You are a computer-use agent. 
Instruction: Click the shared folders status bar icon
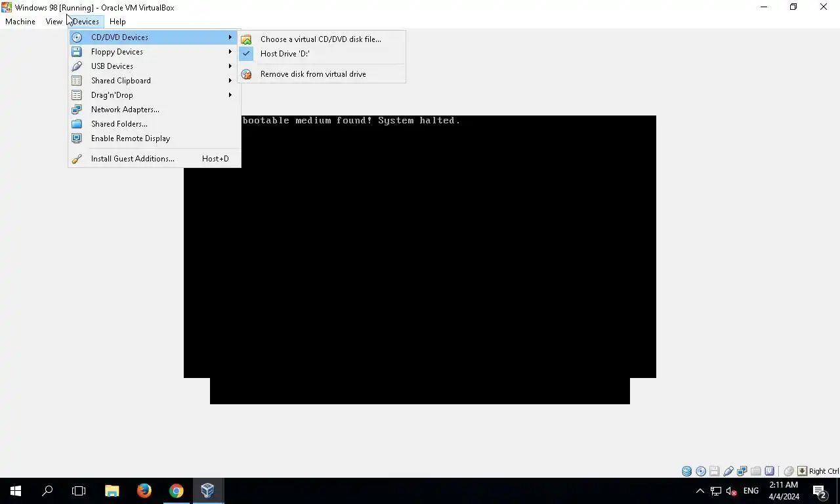pyautogui.click(x=756, y=471)
